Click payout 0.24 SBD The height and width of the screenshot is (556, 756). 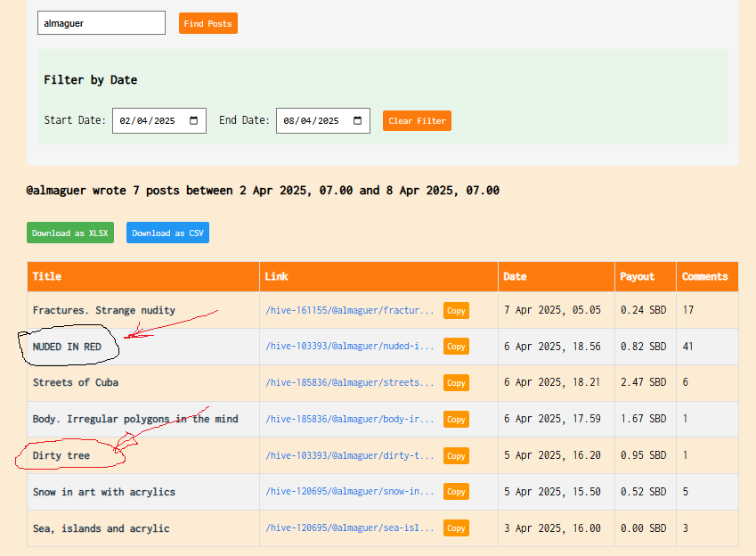[x=644, y=310]
